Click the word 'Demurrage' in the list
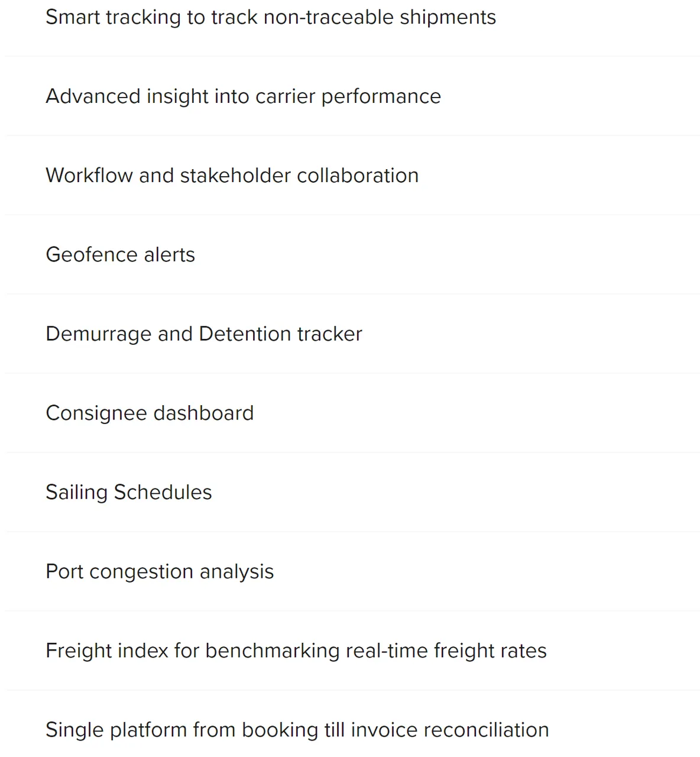This screenshot has height=757, width=700. 99,334
